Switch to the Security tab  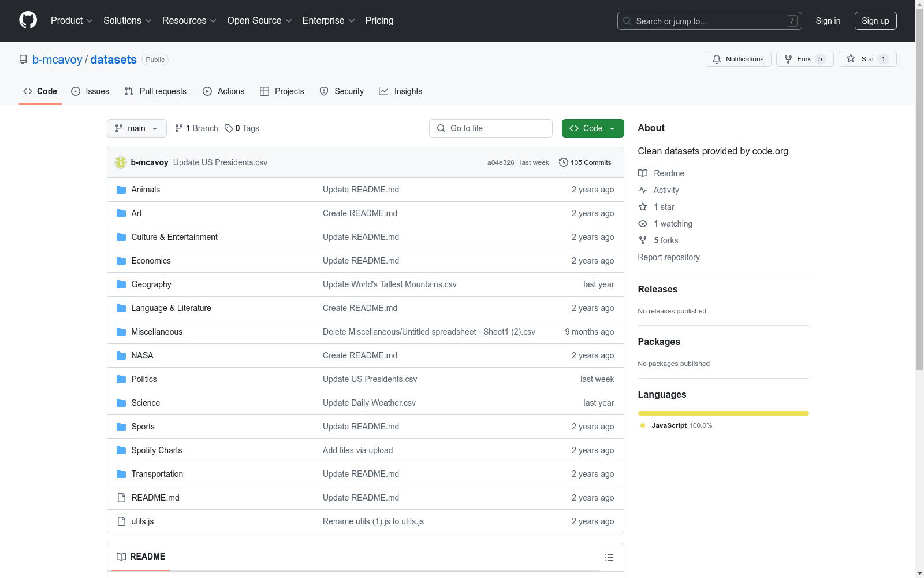[x=342, y=91]
